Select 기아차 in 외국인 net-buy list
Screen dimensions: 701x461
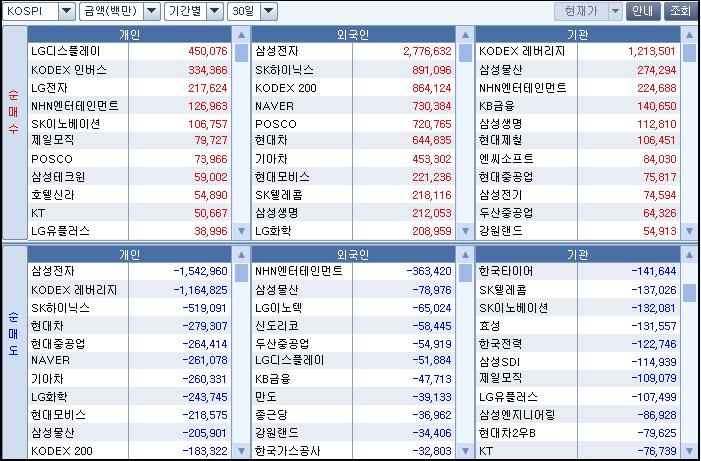tap(354, 159)
